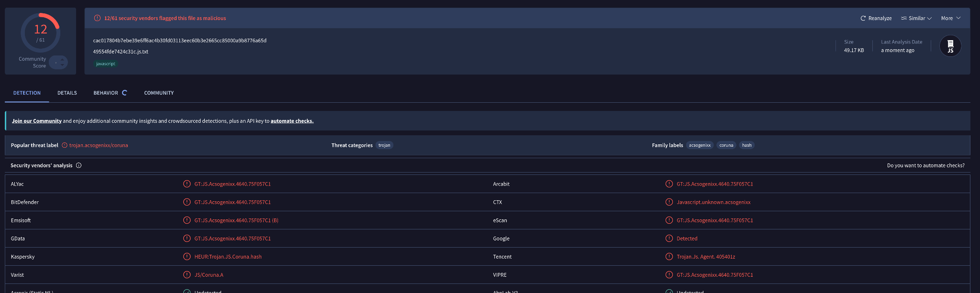The image size is (980, 293).
Task: Click the VIPRE vendor name
Action: point(500,275)
